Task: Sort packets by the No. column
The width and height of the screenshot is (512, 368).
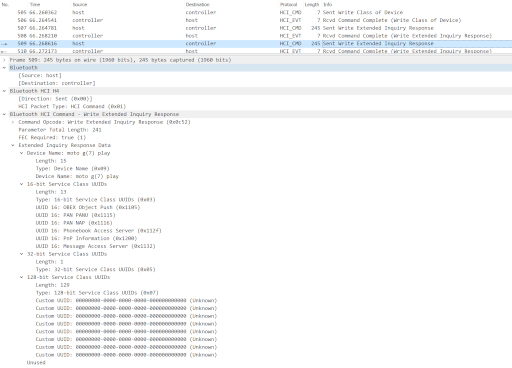Action: pyautogui.click(x=5, y=4)
